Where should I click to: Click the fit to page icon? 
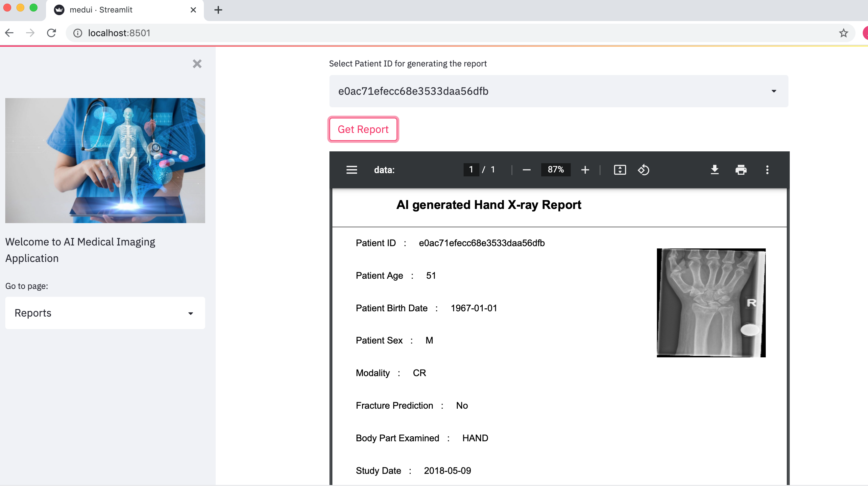[x=620, y=170]
